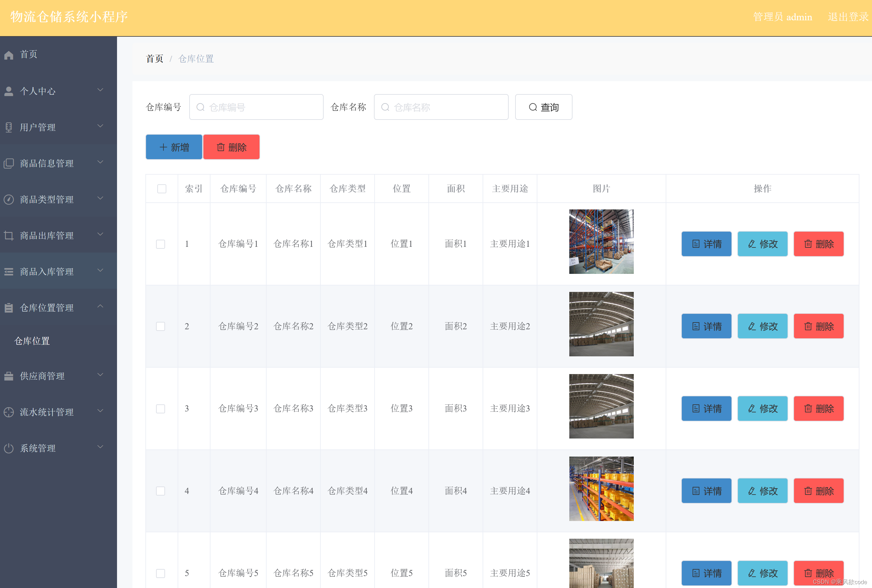Click the clipboard icon beside 仓库位置管理
The width and height of the screenshot is (872, 588).
pyautogui.click(x=9, y=308)
